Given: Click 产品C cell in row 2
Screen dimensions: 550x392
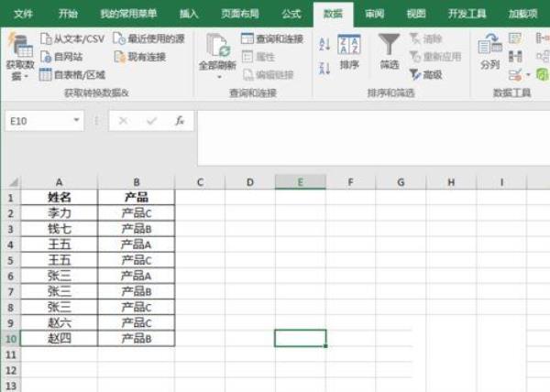Looking at the screenshot, I should pos(136,213).
